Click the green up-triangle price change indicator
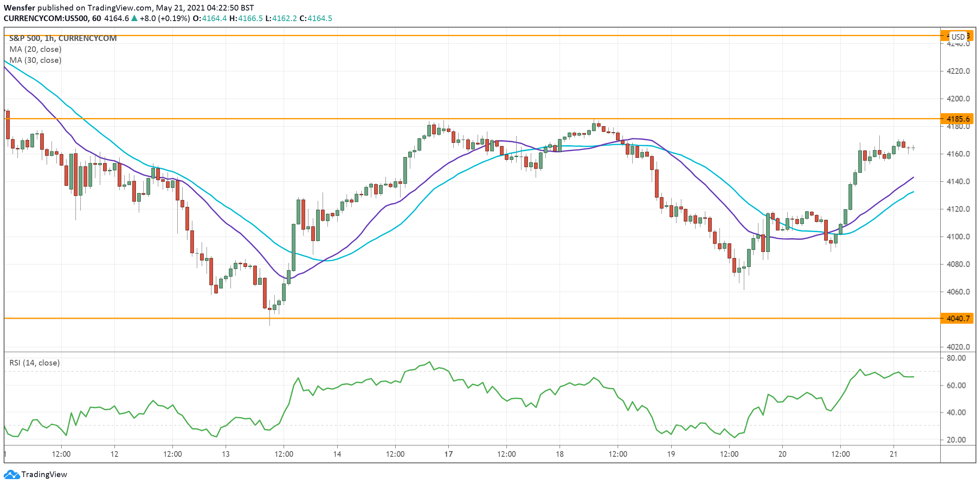Image resolution: width=980 pixels, height=486 pixels. [x=134, y=18]
